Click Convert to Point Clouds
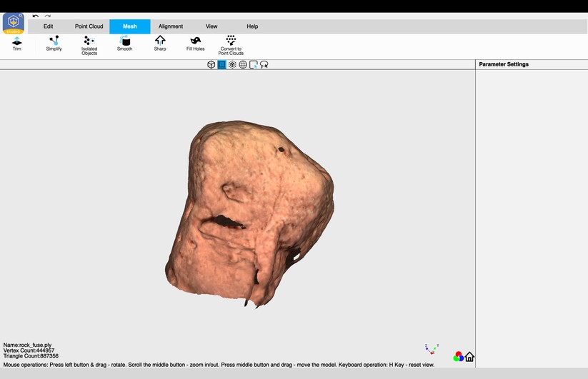588x379 pixels. tap(231, 45)
